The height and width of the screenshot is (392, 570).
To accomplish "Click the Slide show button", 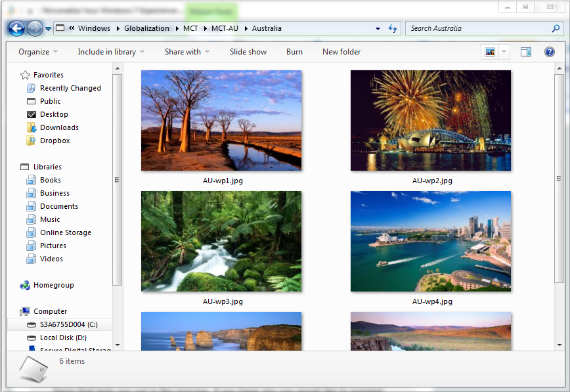I will (x=248, y=52).
